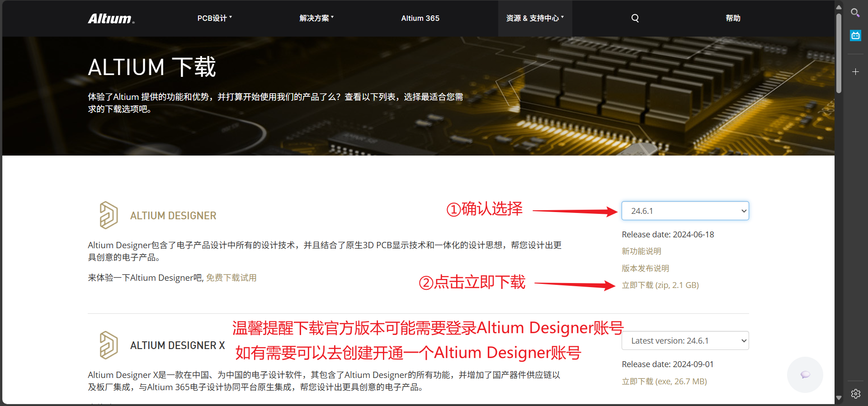Click the scrollbar up arrow
Screen dimensions: 868x406
point(839,7)
